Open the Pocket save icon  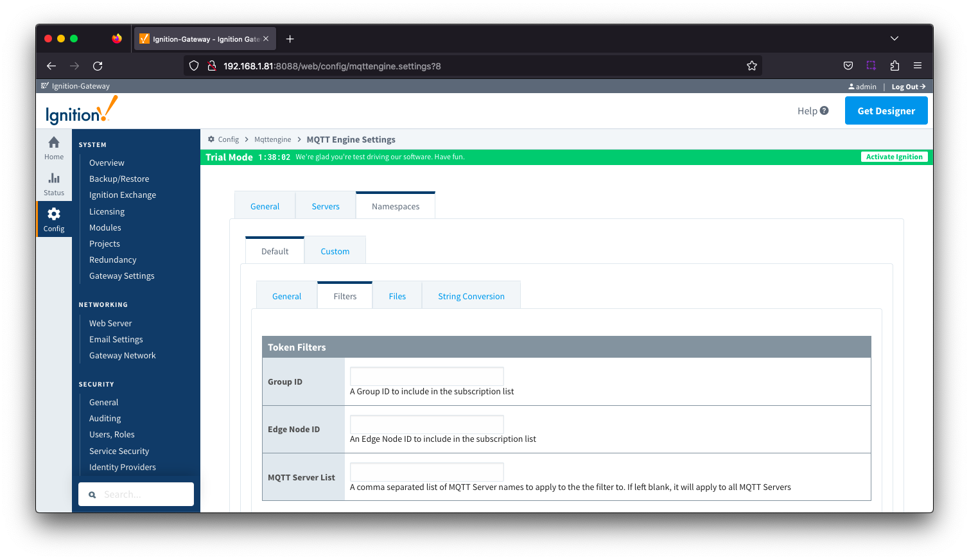[848, 66]
